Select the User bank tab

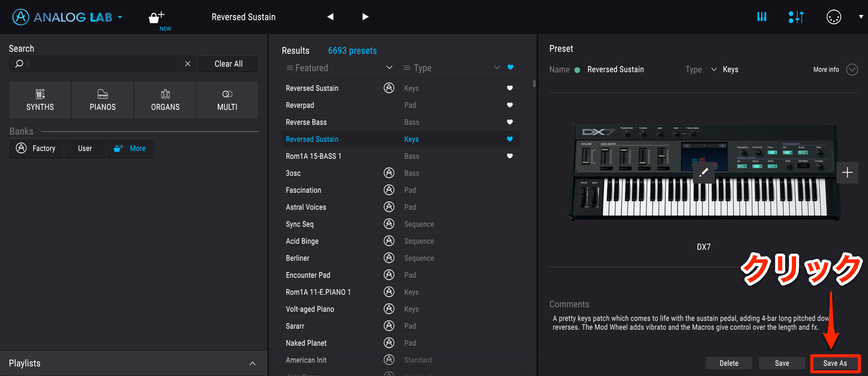(x=85, y=148)
